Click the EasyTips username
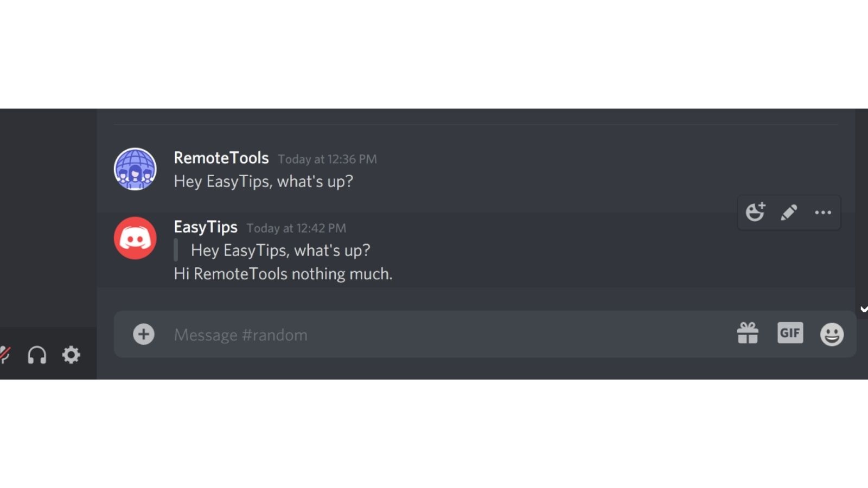The image size is (868, 488). (206, 227)
